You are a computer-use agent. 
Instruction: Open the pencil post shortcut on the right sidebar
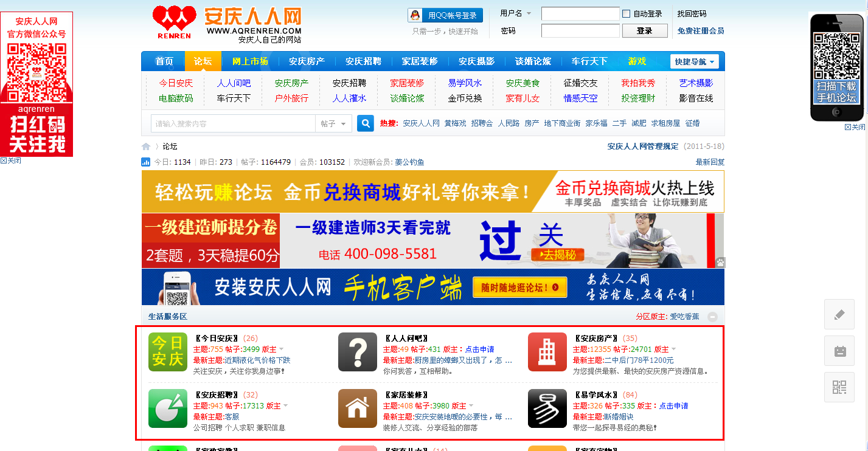839,314
